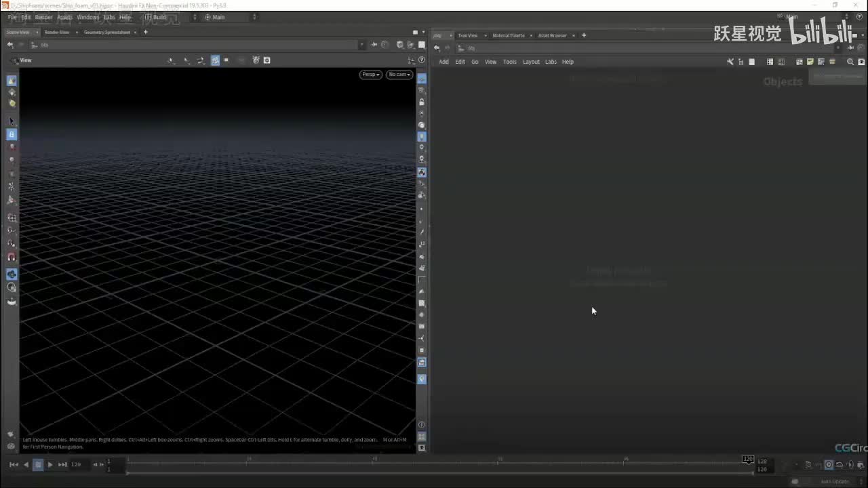This screenshot has width=868, height=488.
Task: Activate the highlighted Show Handle tool
Action: [x=12, y=135]
